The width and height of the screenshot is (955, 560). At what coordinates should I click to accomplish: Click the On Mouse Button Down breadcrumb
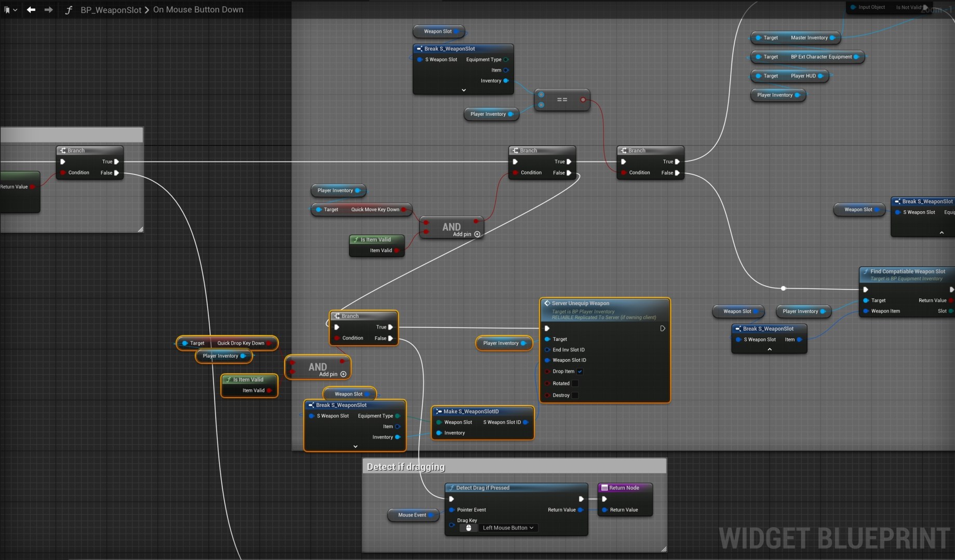(x=198, y=10)
